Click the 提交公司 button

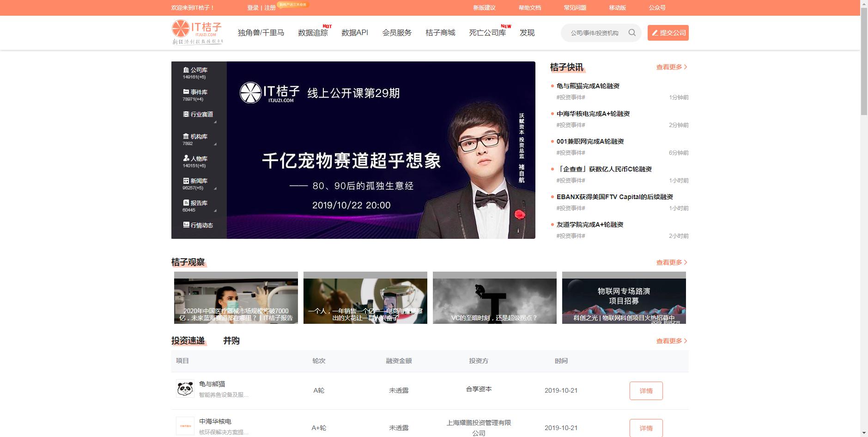(x=668, y=33)
